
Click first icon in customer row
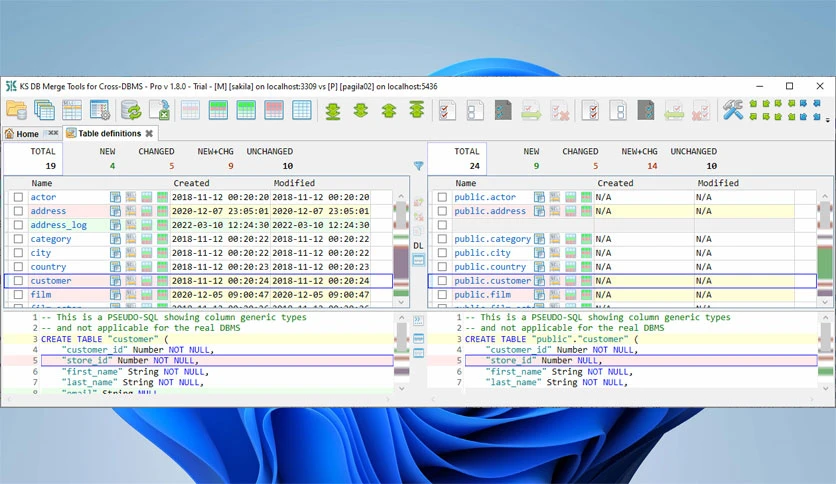[115, 280]
